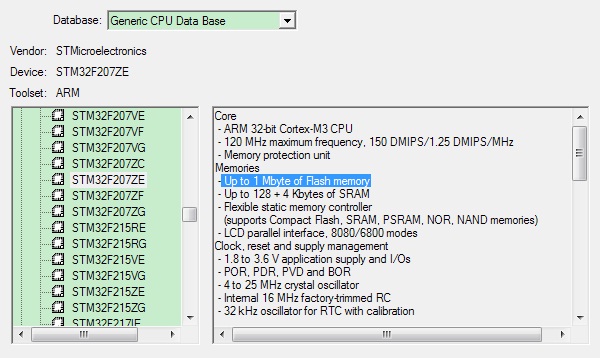
Task: Select STM32F215VG device in tree
Action: [x=109, y=276]
